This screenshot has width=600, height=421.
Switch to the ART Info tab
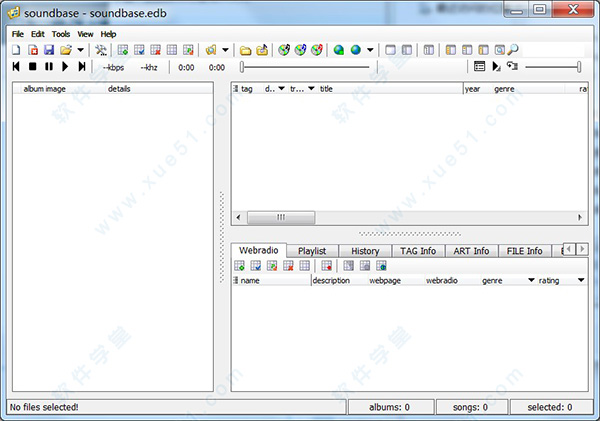coord(471,251)
